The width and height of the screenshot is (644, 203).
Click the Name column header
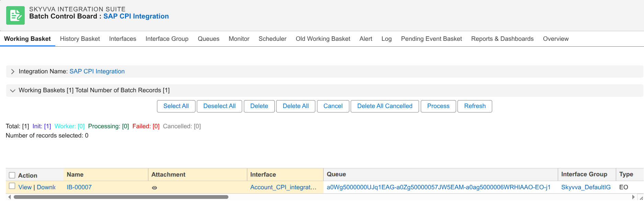106,175
